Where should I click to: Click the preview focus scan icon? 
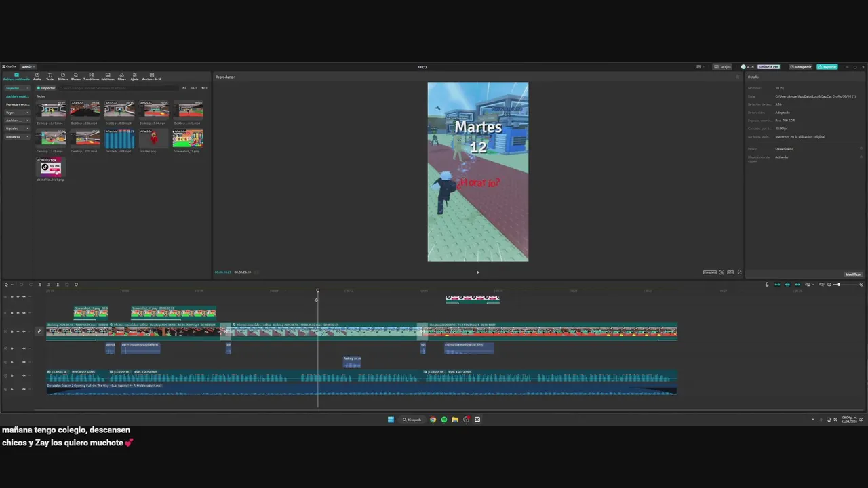(722, 272)
